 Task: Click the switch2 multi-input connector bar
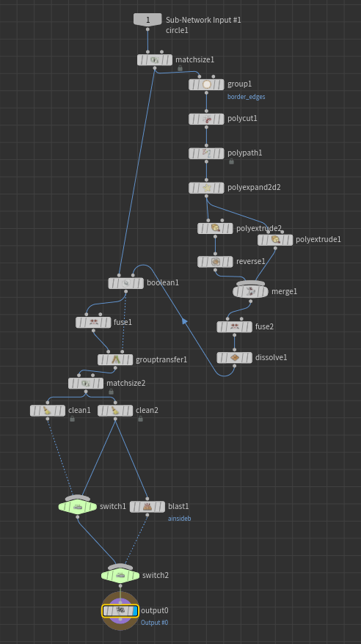click(120, 567)
